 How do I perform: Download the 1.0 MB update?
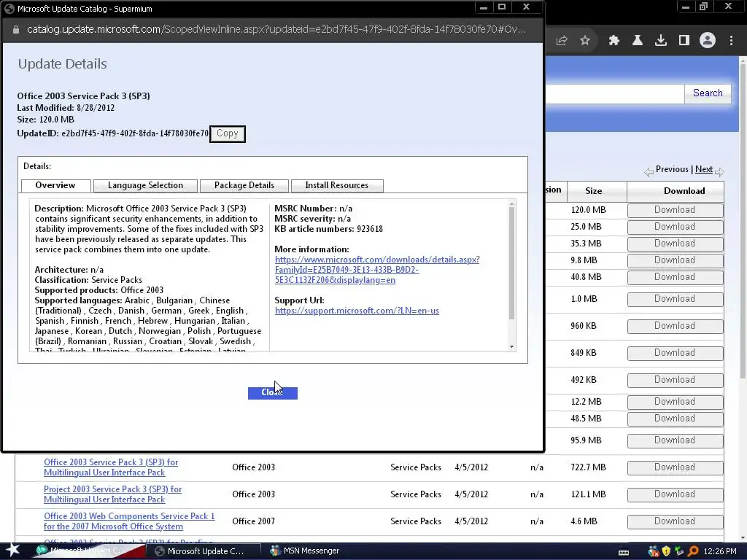pyautogui.click(x=675, y=298)
